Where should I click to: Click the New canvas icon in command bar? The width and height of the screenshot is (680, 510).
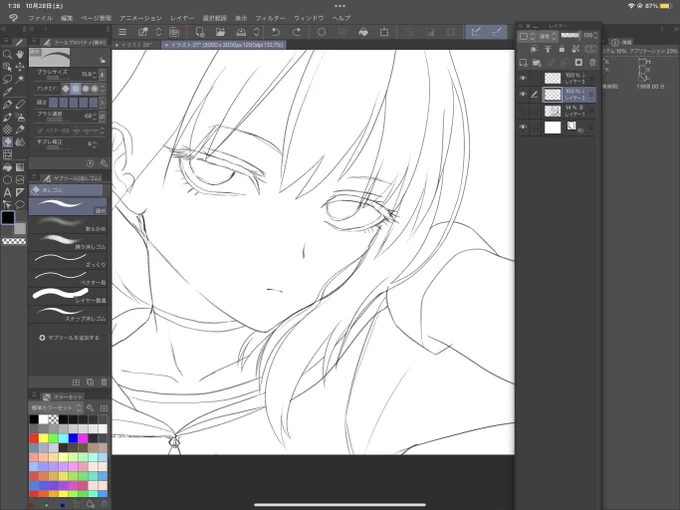click(x=199, y=32)
